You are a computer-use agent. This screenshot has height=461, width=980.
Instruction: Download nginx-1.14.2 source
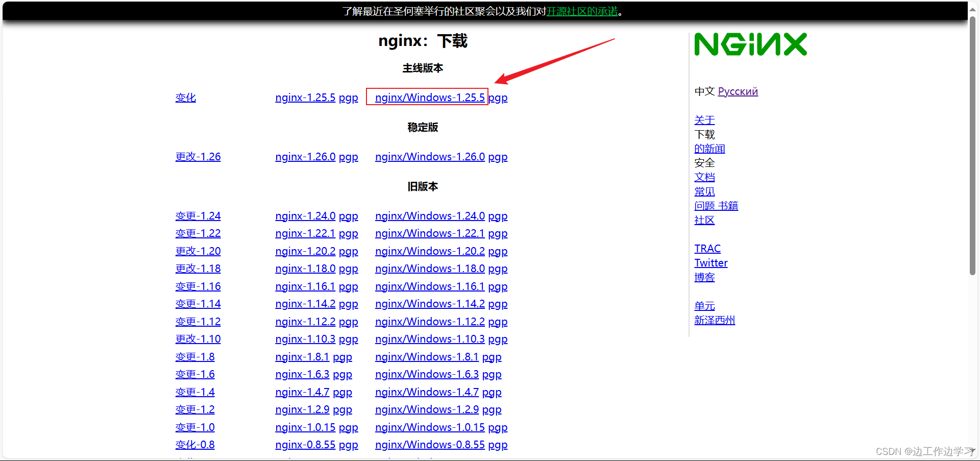tap(305, 304)
